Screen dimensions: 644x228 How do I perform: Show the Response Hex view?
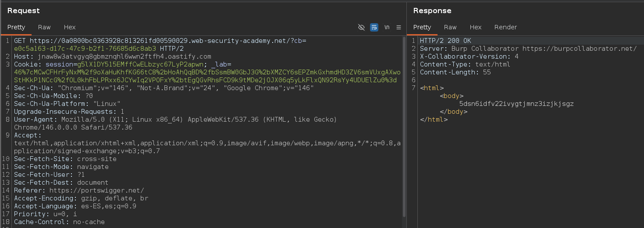(x=476, y=27)
